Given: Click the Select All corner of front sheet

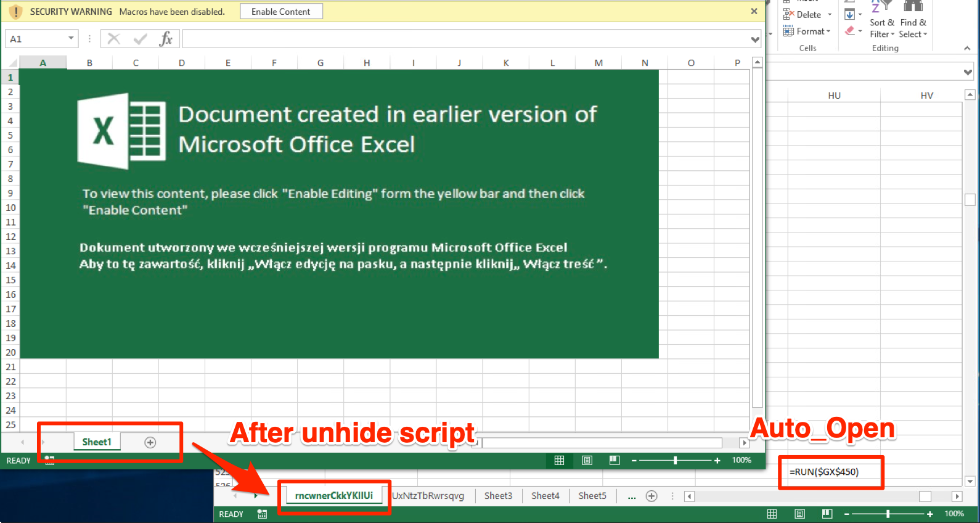Looking at the screenshot, I should point(10,62).
